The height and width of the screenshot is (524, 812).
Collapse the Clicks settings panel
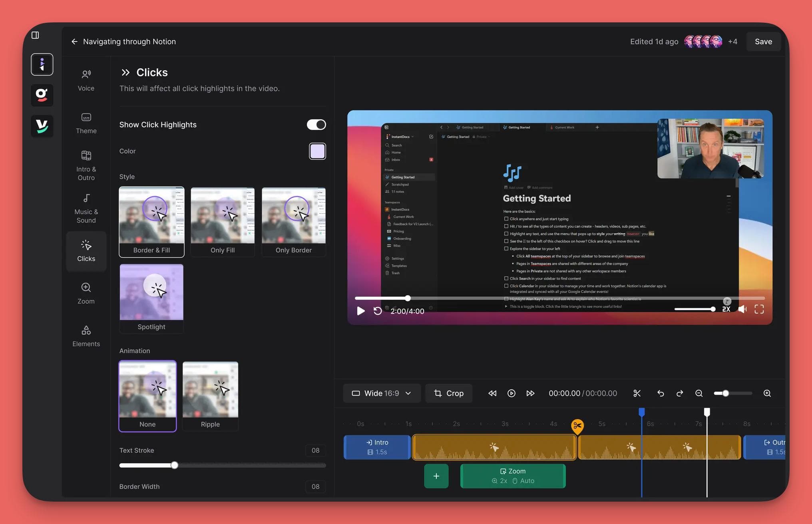[125, 72]
